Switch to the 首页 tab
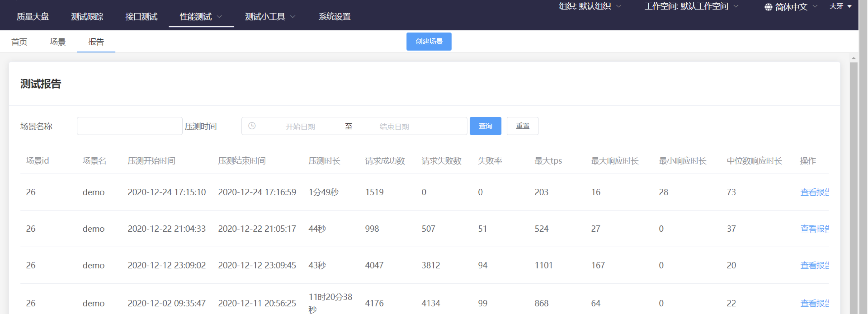868x314 pixels. (19, 42)
